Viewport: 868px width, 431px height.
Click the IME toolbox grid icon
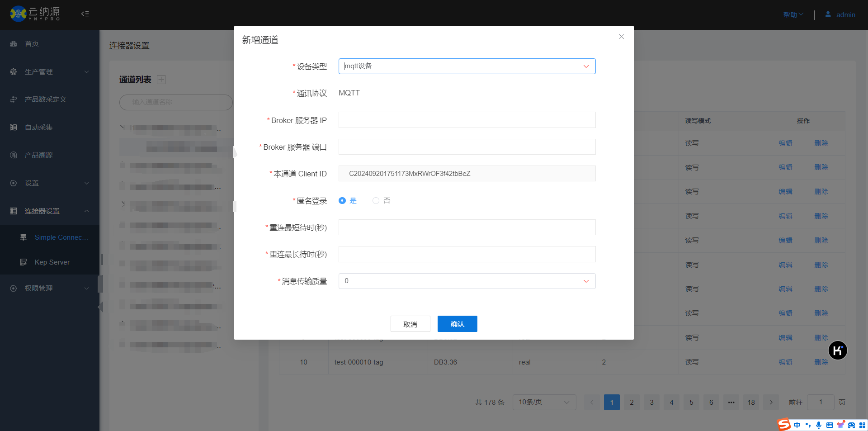tap(862, 425)
